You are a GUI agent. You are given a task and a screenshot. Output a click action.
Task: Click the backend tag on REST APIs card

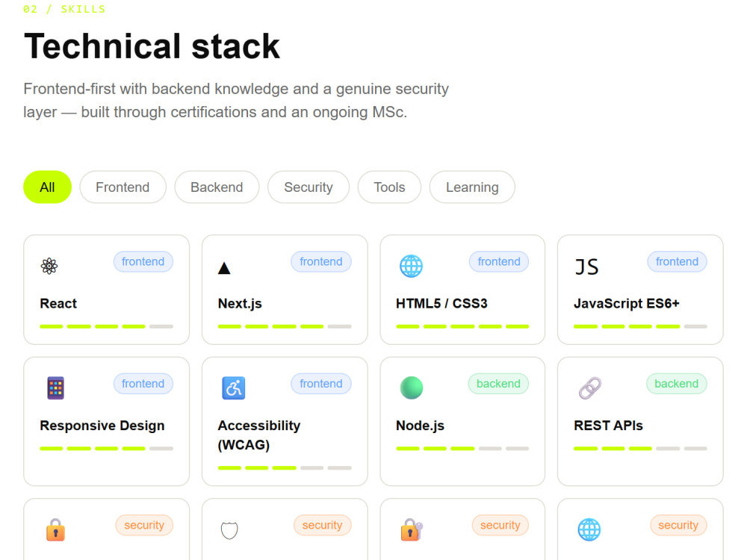[x=677, y=383]
